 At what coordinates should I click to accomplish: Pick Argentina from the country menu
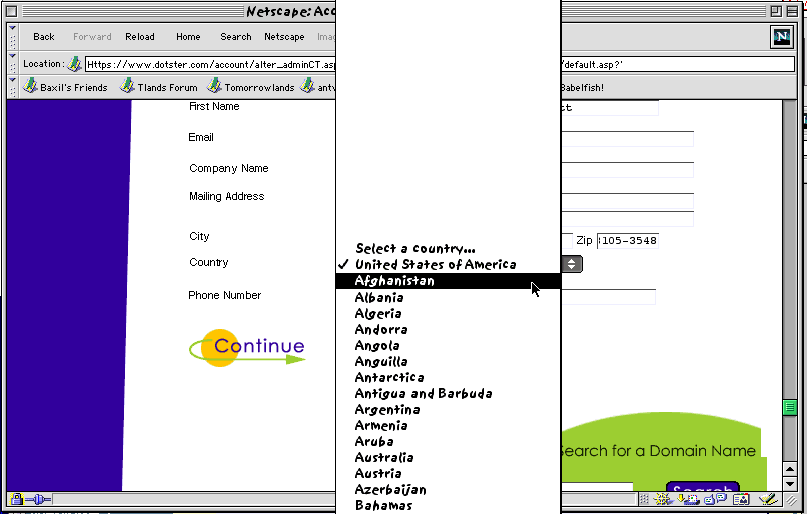pyautogui.click(x=387, y=409)
